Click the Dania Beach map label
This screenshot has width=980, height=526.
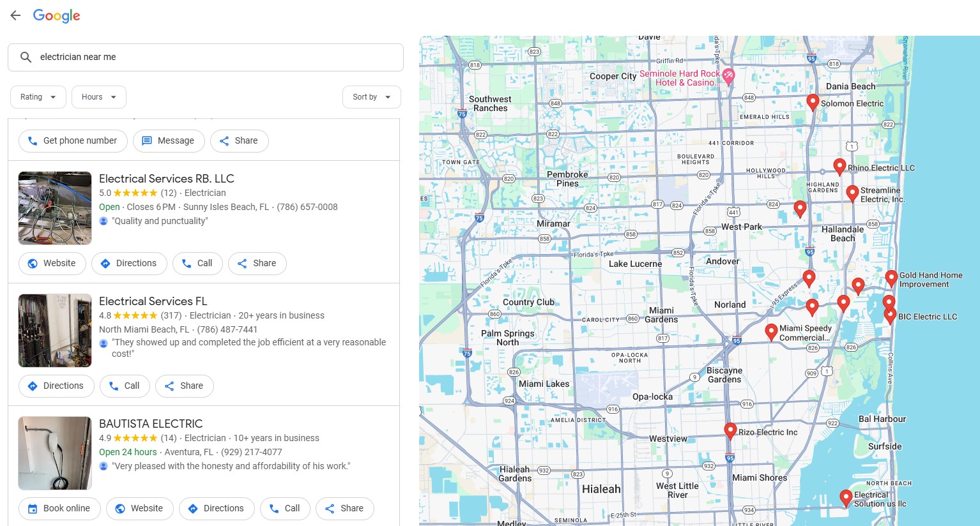point(851,86)
